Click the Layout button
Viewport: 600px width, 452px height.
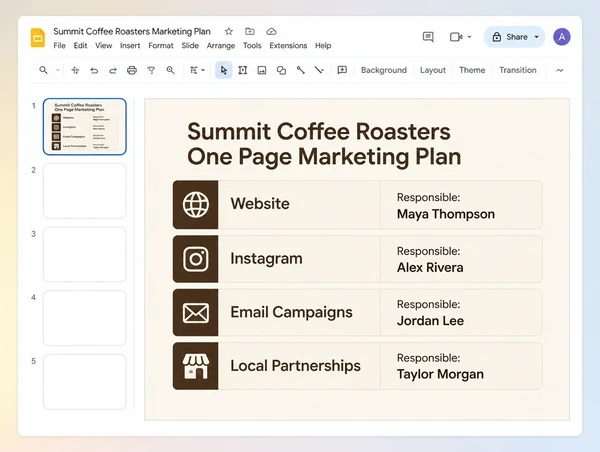pyautogui.click(x=433, y=70)
